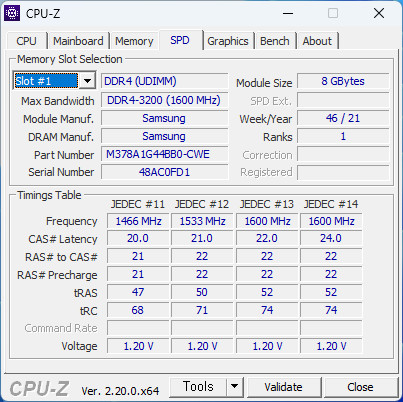
Task: Open the Mainboard tab
Action: pos(78,41)
